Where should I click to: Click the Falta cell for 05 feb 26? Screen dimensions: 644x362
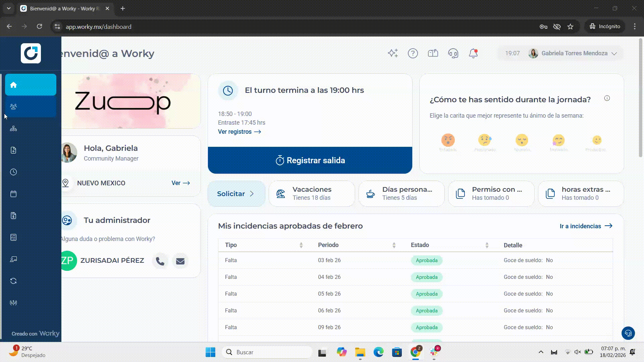coord(231,294)
